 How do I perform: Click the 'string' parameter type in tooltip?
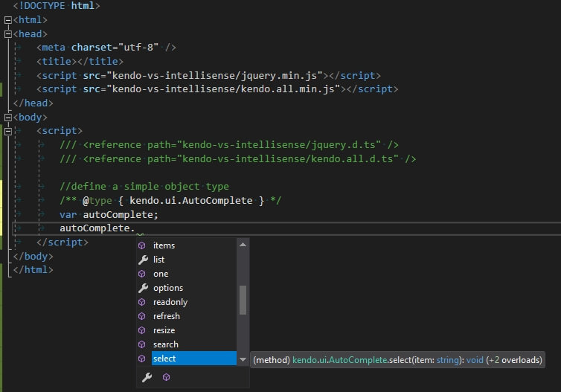[x=448, y=360]
